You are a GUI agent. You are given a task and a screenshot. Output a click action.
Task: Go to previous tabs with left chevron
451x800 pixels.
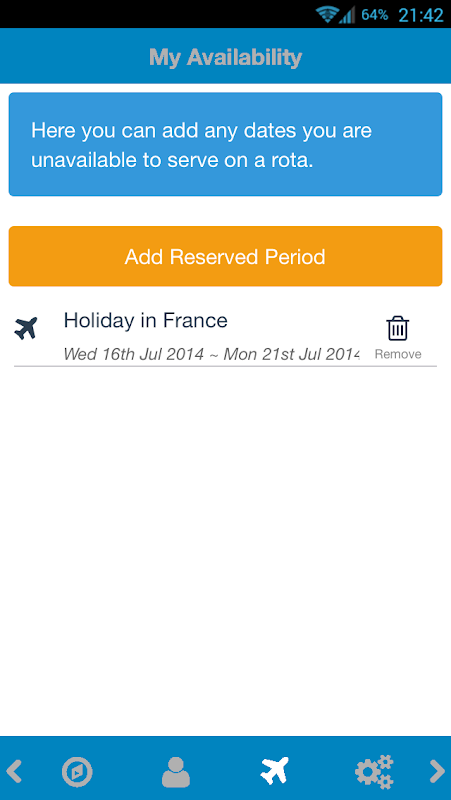14,772
